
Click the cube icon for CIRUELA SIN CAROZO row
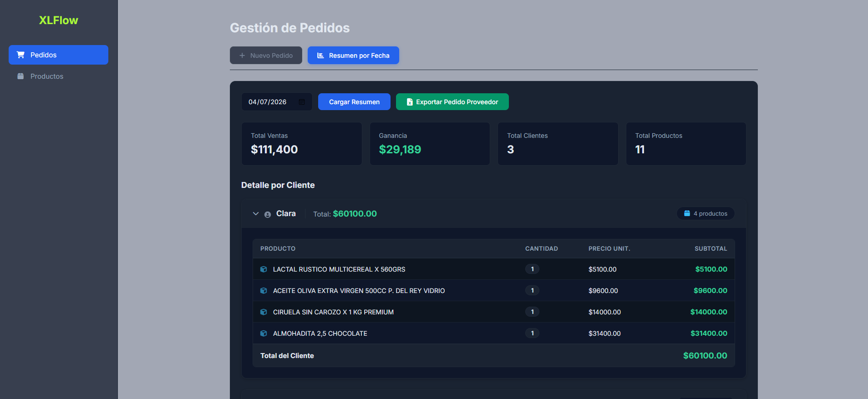(x=264, y=312)
